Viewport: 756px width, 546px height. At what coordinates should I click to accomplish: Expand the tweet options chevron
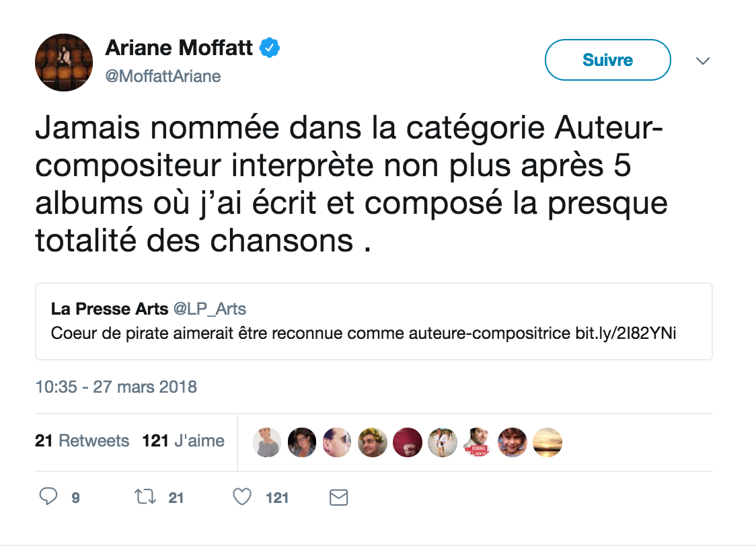click(x=702, y=61)
